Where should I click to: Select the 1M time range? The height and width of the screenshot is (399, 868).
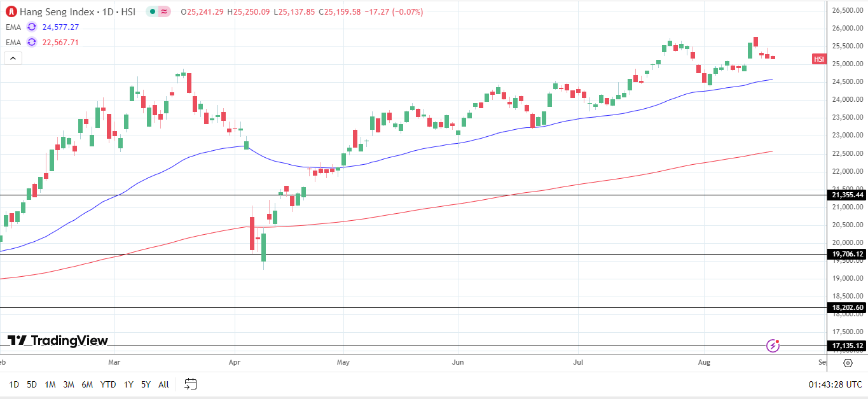(x=50, y=384)
